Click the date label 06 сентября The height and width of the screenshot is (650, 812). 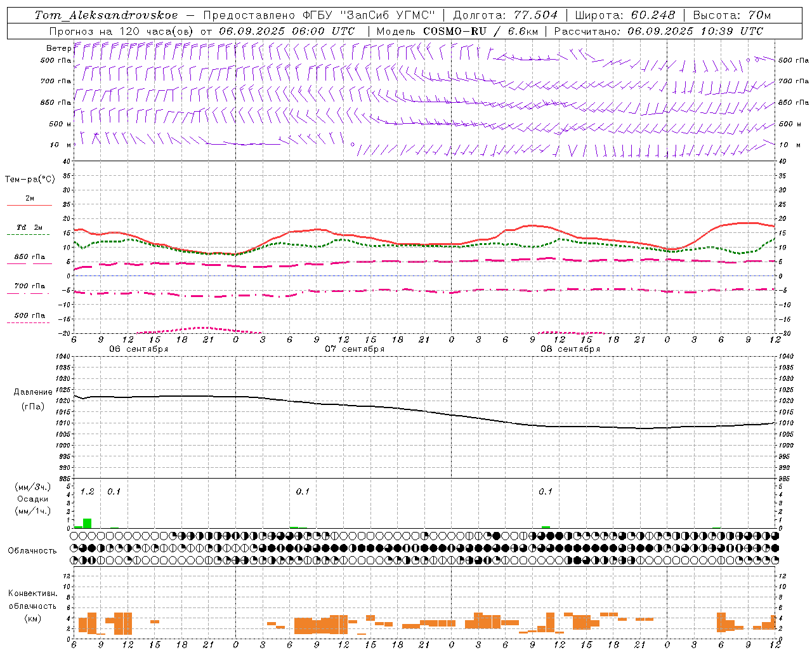(138, 349)
